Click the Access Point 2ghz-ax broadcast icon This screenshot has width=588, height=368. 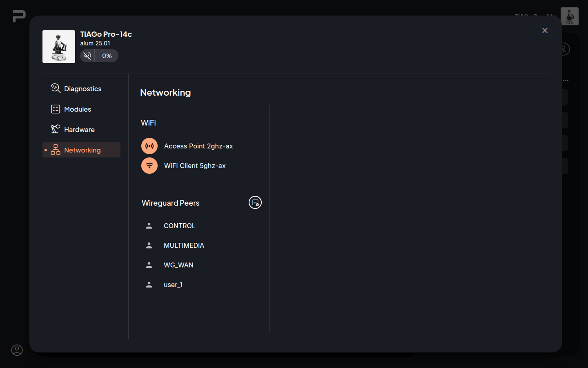[149, 146]
